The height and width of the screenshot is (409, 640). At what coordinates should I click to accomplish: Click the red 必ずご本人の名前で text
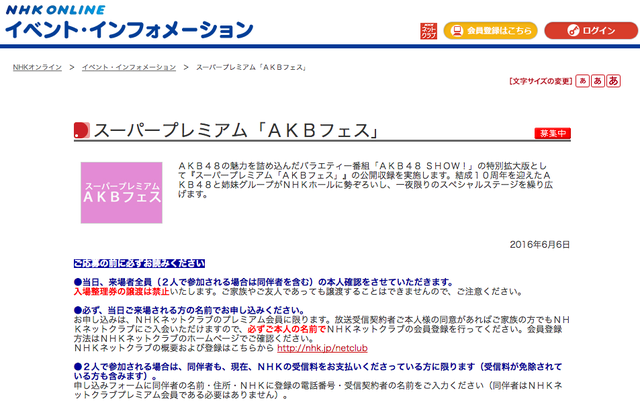tap(287, 329)
